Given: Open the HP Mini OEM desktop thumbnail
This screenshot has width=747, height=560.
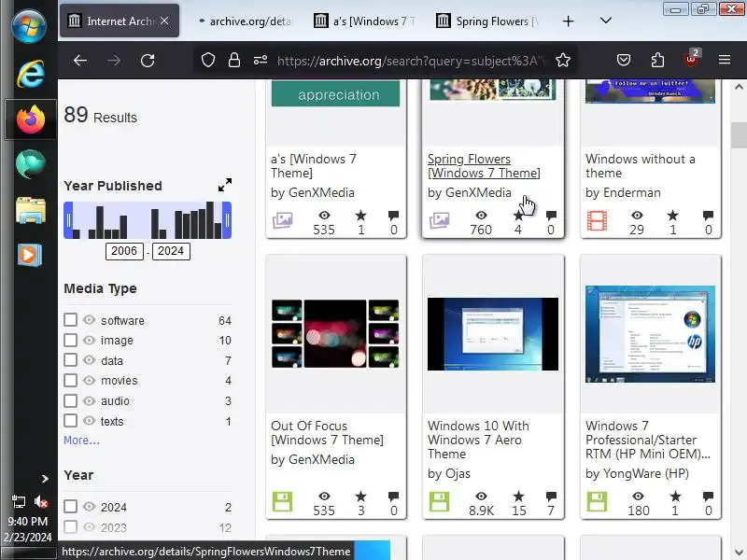Looking at the screenshot, I should [650, 334].
